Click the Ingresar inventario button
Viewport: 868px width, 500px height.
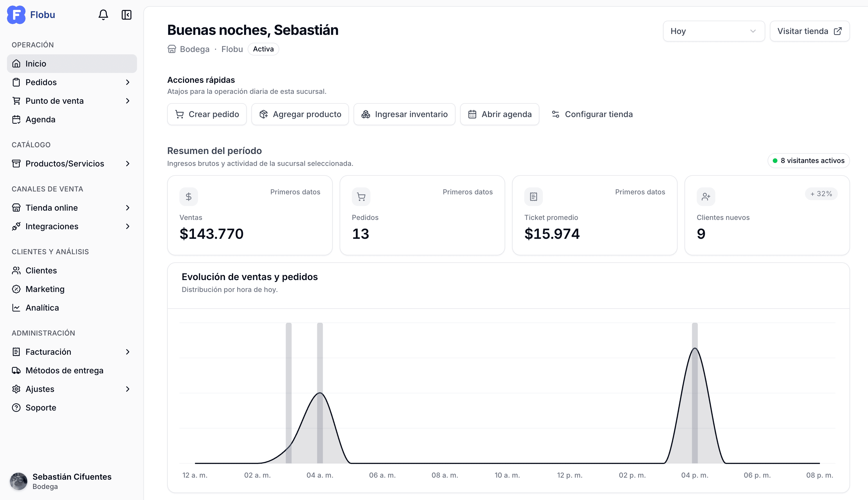pos(404,114)
